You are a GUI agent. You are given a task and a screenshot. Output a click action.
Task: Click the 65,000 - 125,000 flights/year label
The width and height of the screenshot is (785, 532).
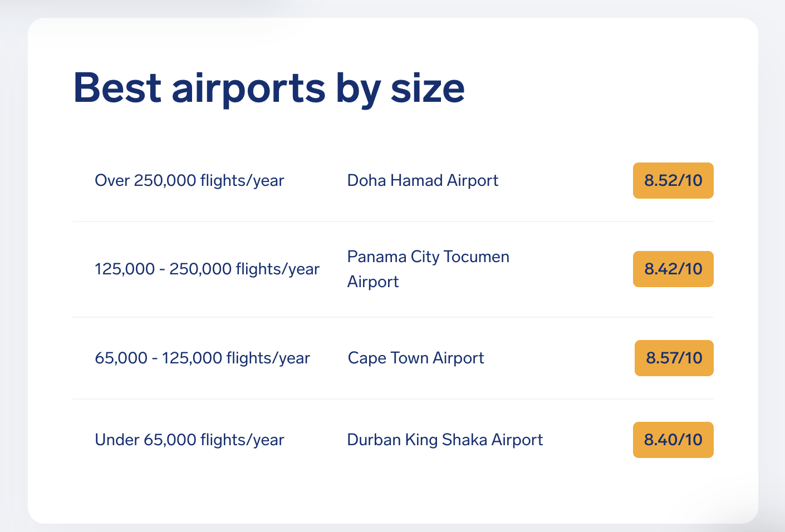pos(202,358)
